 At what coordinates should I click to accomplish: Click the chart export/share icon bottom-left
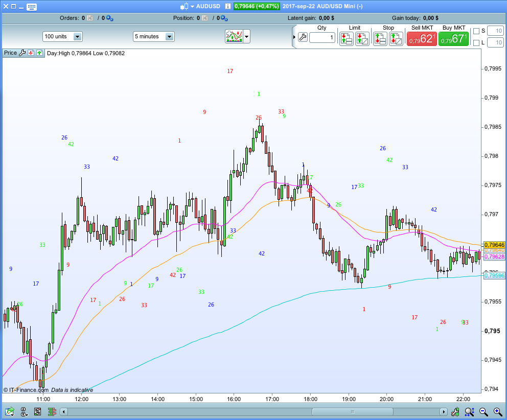(x=10, y=412)
